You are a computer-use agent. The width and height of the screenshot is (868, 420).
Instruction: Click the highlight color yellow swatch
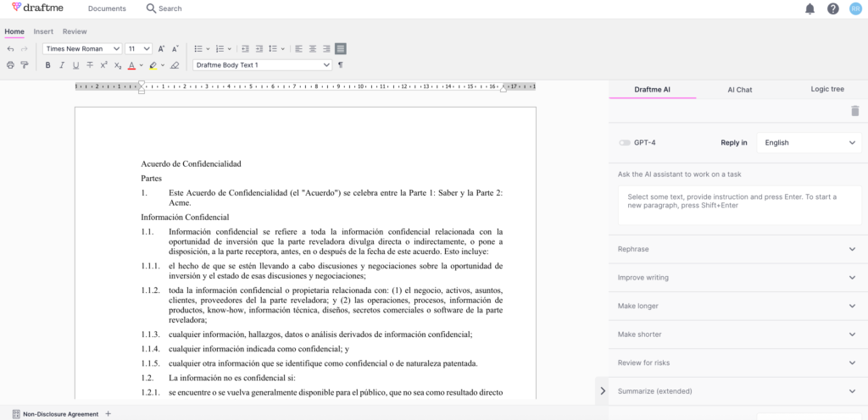coord(153,65)
